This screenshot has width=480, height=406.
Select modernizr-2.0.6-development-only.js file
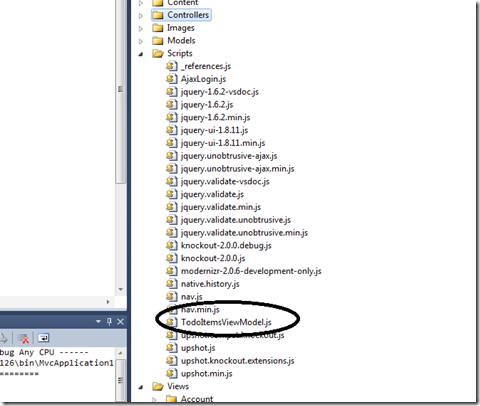tap(251, 271)
